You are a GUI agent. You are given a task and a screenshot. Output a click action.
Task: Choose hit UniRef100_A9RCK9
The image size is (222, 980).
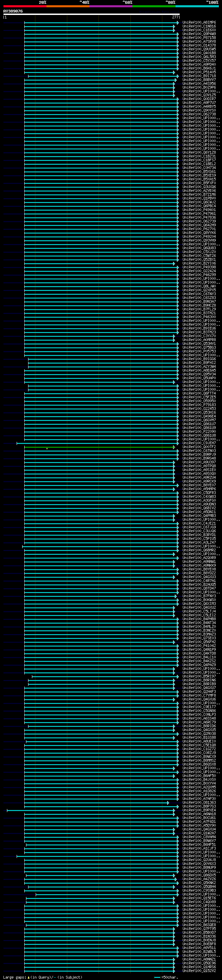point(199,481)
